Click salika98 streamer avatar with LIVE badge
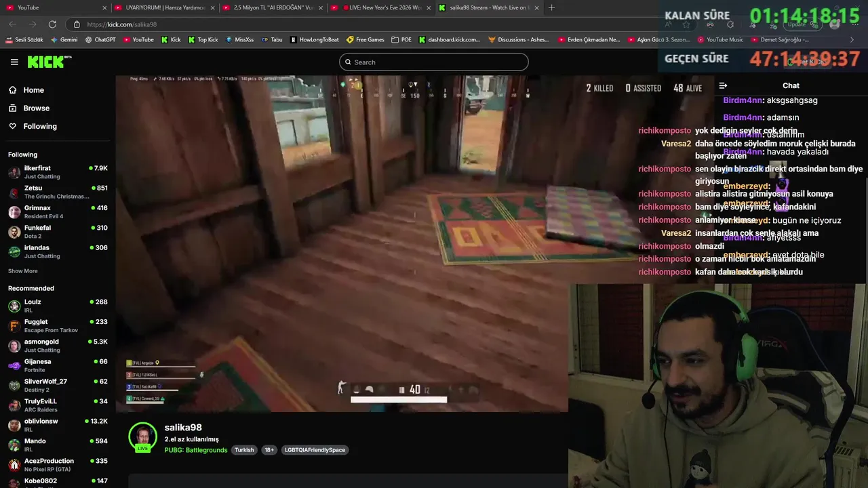Screen dimensions: 868x488 143,438
